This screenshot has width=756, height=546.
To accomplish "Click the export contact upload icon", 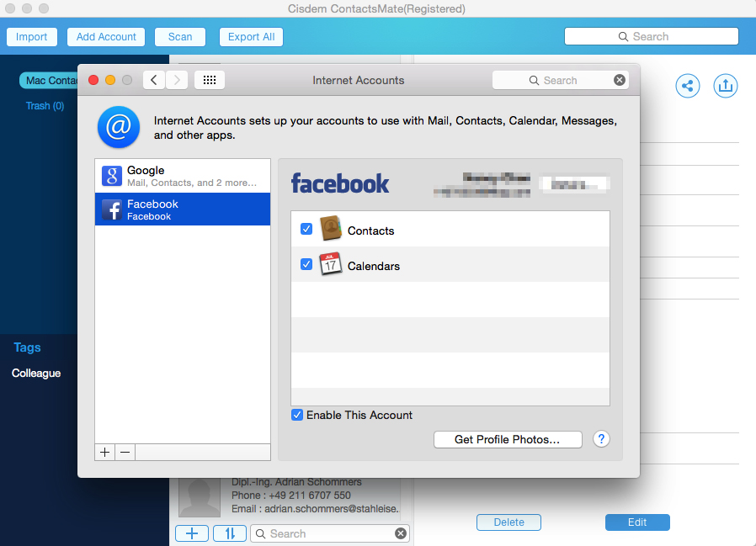I will (x=726, y=86).
